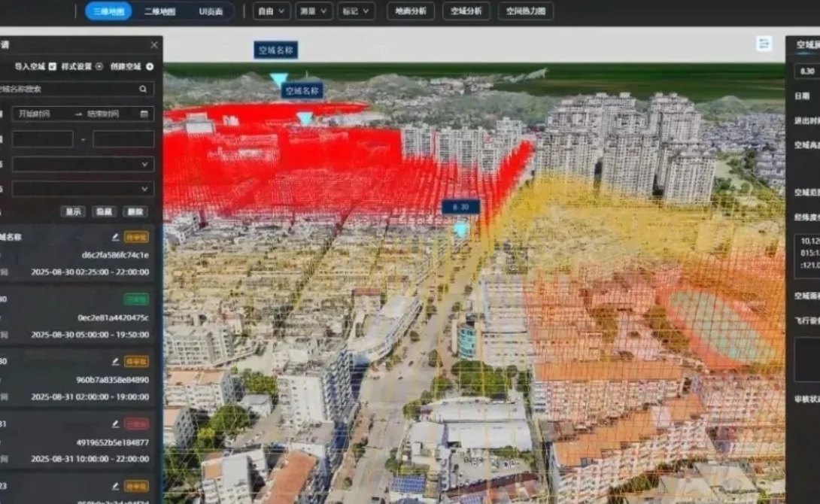Click the airspace search magnifier icon
Image resolution: width=820 pixels, height=504 pixels.
143,89
